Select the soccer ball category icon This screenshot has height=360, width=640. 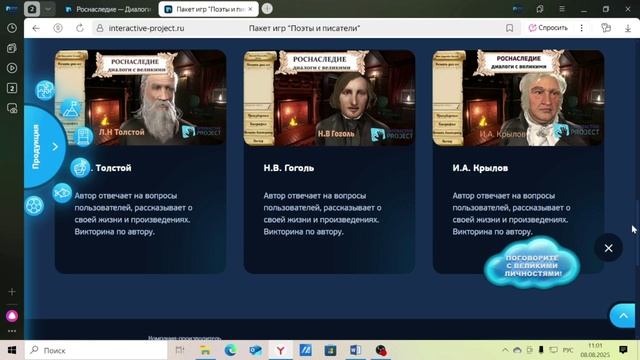34,205
